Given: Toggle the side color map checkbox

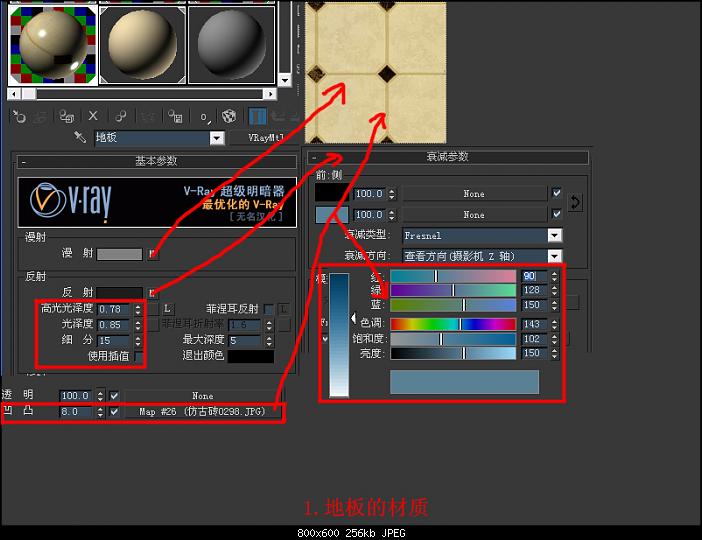Looking at the screenshot, I should click(x=556, y=214).
